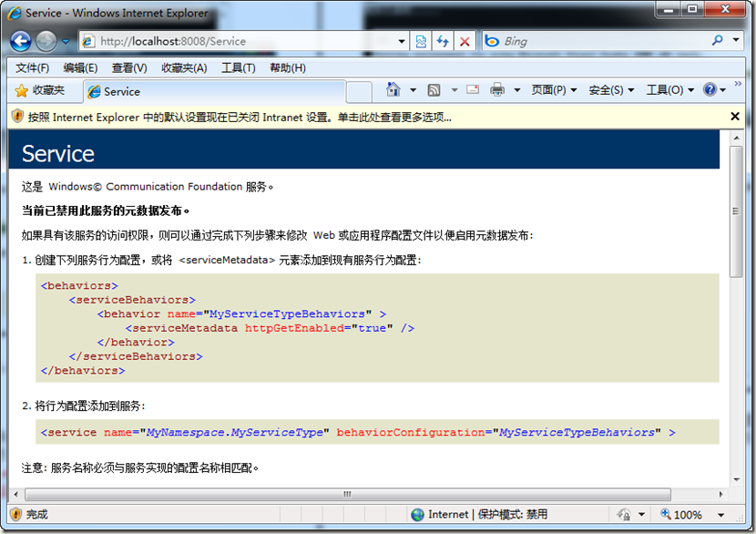Toggle Compatibility View icon
756x534 pixels.
tap(421, 42)
